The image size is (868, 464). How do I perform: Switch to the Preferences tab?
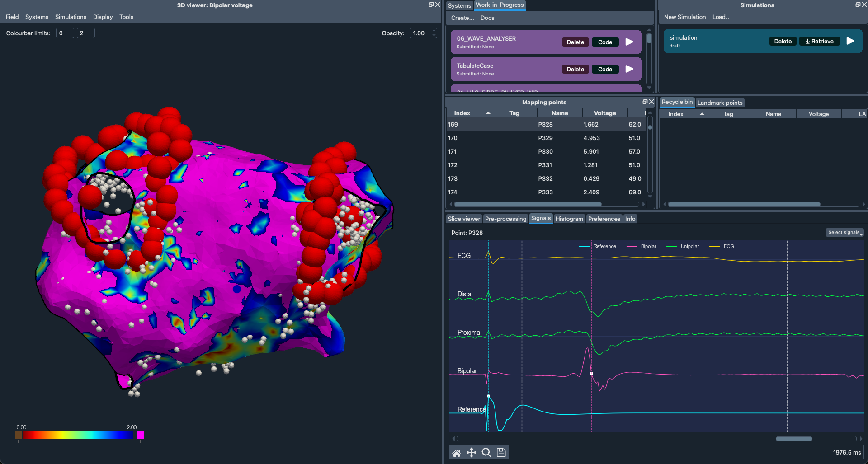[x=604, y=219]
